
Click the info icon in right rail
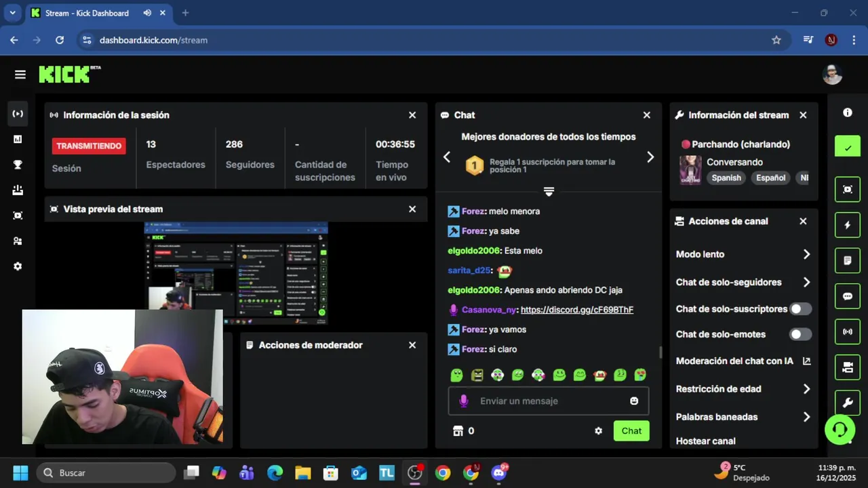[847, 113]
